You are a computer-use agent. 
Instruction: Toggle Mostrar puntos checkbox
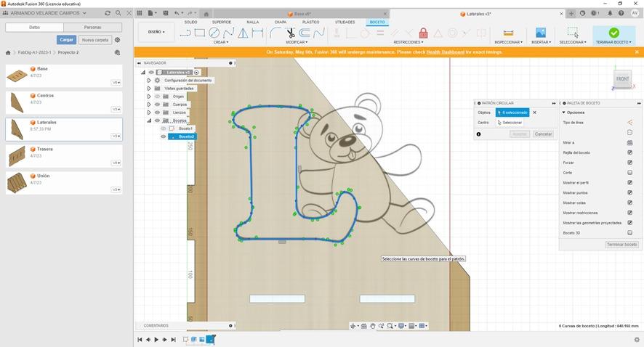pos(629,193)
